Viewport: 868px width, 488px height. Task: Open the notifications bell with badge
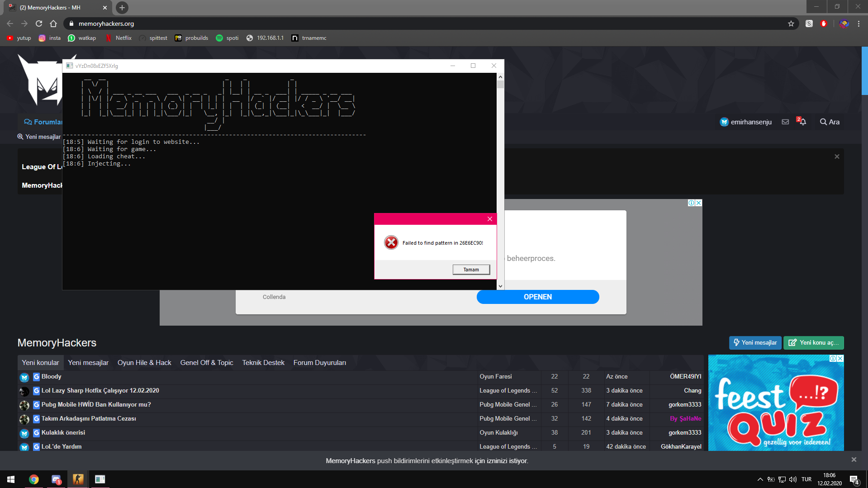point(802,121)
